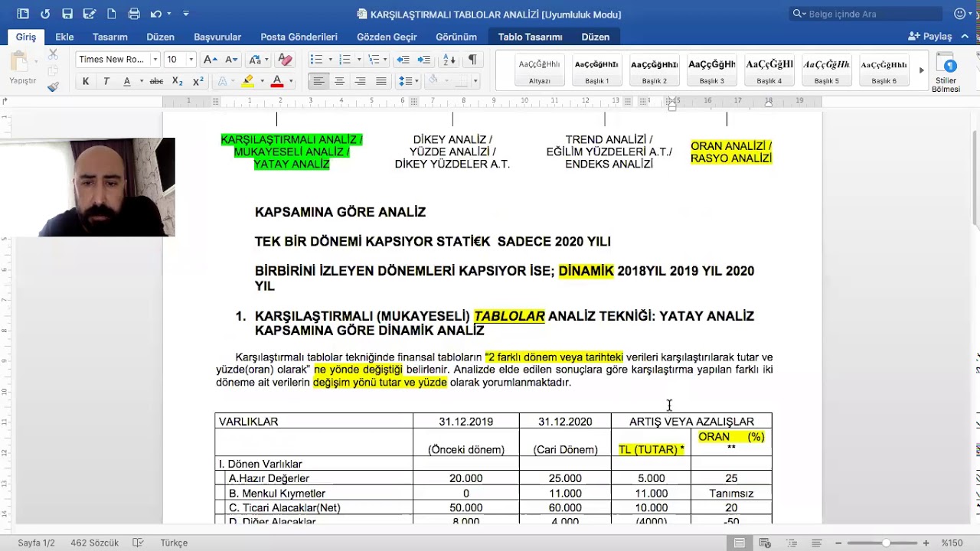Click the spell check icon in status bar
This screenshot has height=551, width=980.
(x=138, y=543)
